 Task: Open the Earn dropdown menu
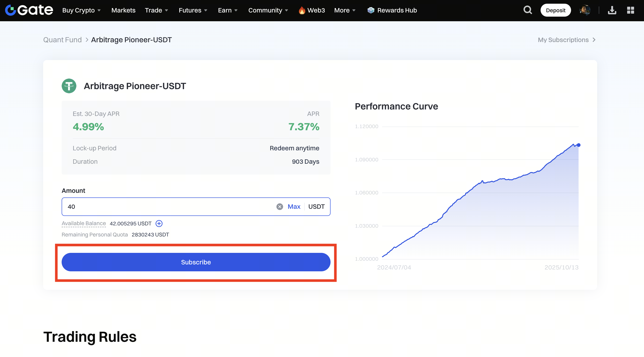(x=228, y=10)
